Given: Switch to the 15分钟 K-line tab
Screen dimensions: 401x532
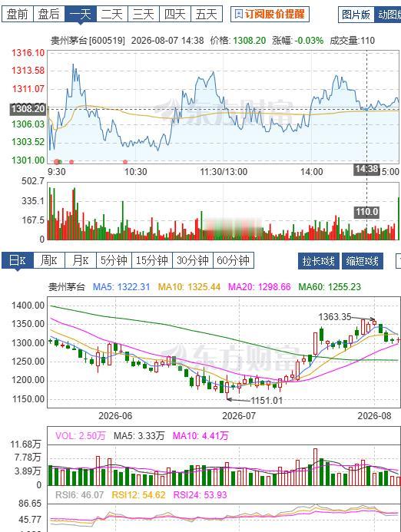Looking at the screenshot, I should [152, 260].
